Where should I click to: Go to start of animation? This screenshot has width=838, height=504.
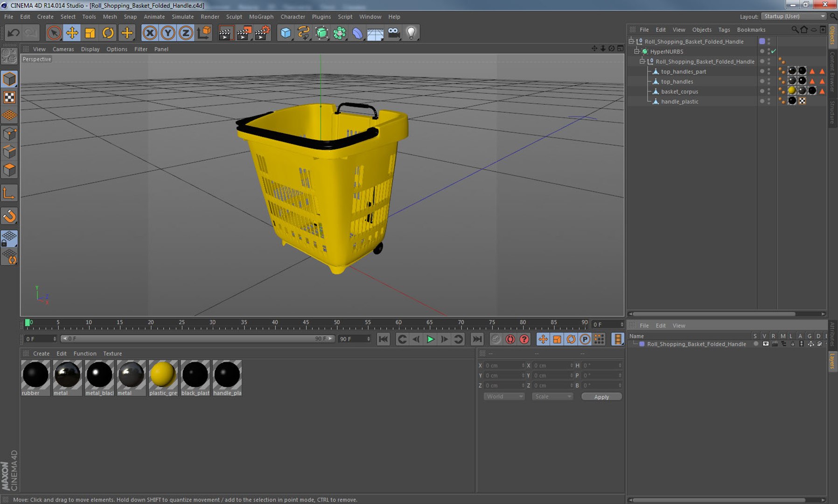(x=383, y=339)
